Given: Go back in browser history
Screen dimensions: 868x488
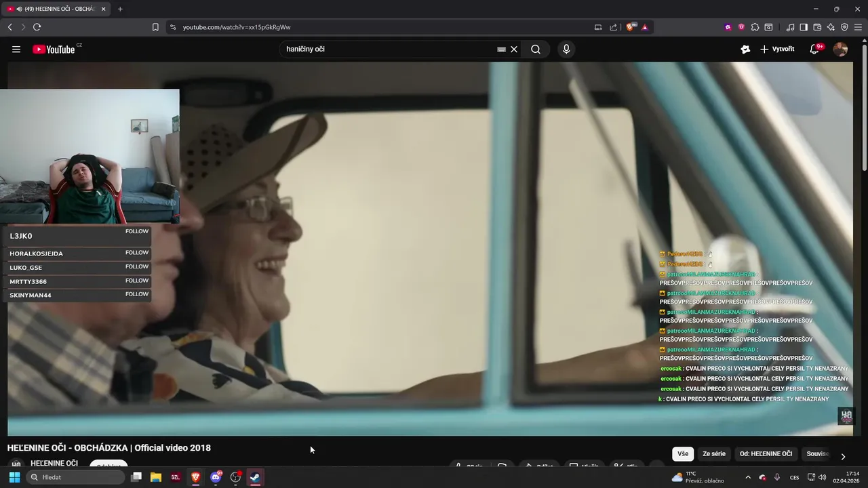Looking at the screenshot, I should [9, 27].
